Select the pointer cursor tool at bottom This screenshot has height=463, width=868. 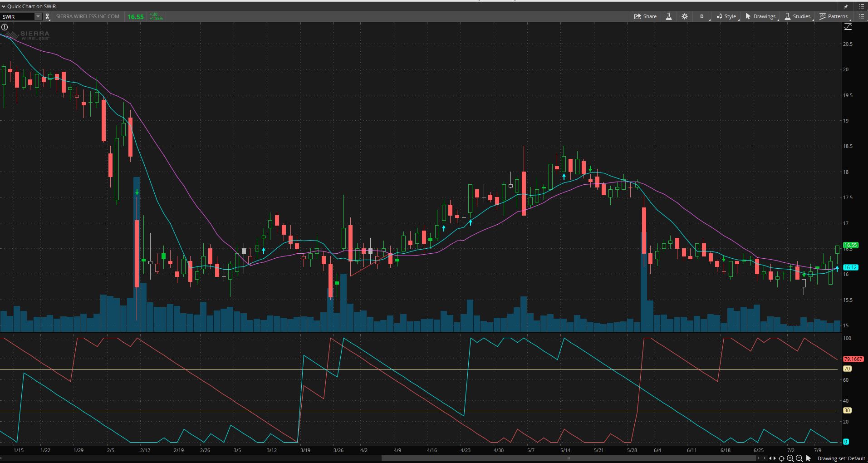(x=809, y=458)
